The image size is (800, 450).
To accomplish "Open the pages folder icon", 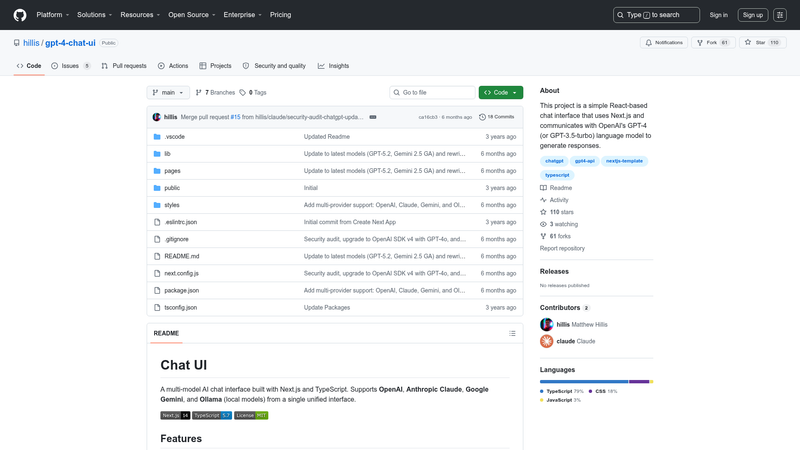I will 157,171.
